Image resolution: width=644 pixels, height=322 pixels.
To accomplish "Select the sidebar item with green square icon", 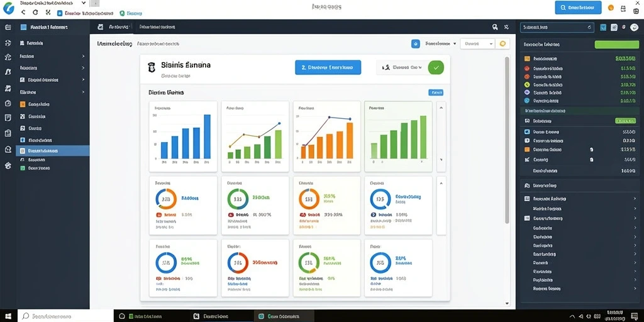I will 52,168.
